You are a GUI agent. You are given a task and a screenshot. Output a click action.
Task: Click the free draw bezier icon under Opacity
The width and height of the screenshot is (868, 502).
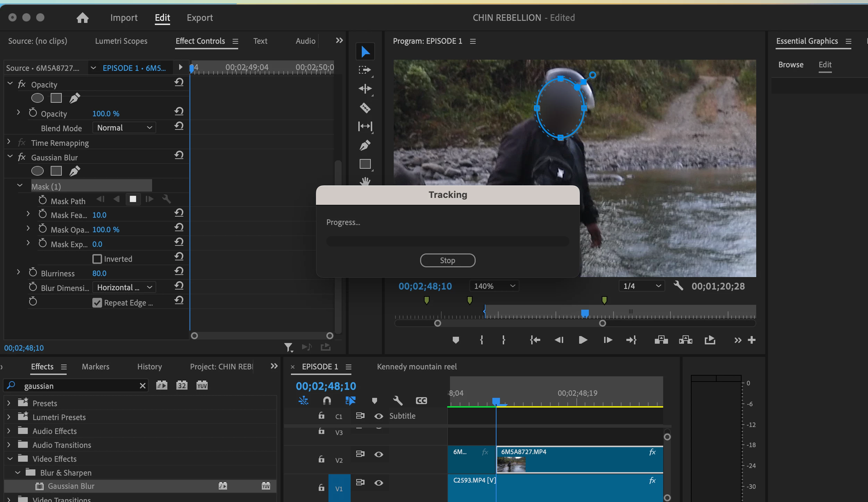75,98
